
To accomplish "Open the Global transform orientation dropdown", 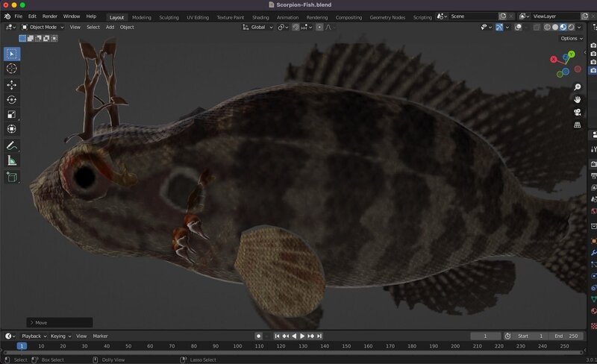I will pyautogui.click(x=257, y=27).
